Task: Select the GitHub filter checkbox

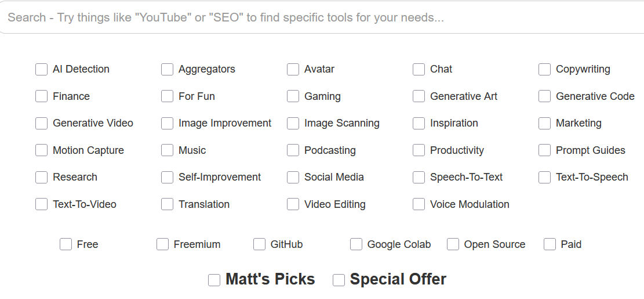Action: pyautogui.click(x=259, y=244)
